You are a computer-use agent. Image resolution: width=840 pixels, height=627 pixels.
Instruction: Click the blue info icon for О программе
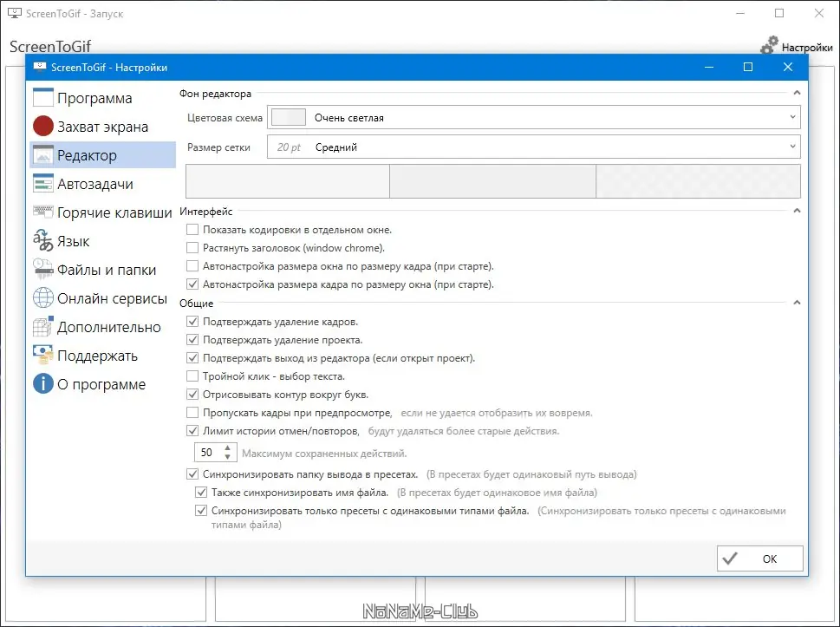tap(42, 383)
